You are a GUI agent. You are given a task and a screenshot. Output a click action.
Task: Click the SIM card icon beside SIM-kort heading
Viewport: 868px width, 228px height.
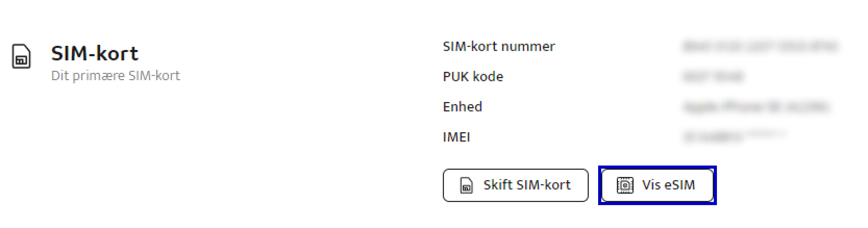click(21, 56)
